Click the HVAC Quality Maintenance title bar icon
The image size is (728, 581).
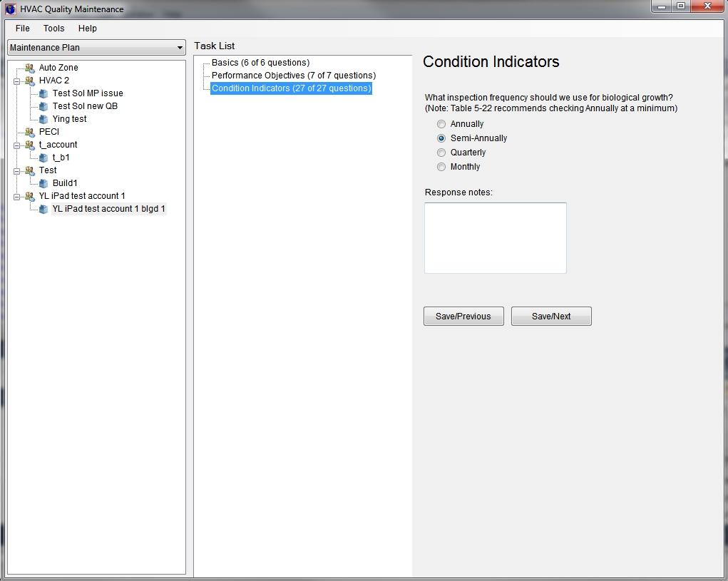11,9
